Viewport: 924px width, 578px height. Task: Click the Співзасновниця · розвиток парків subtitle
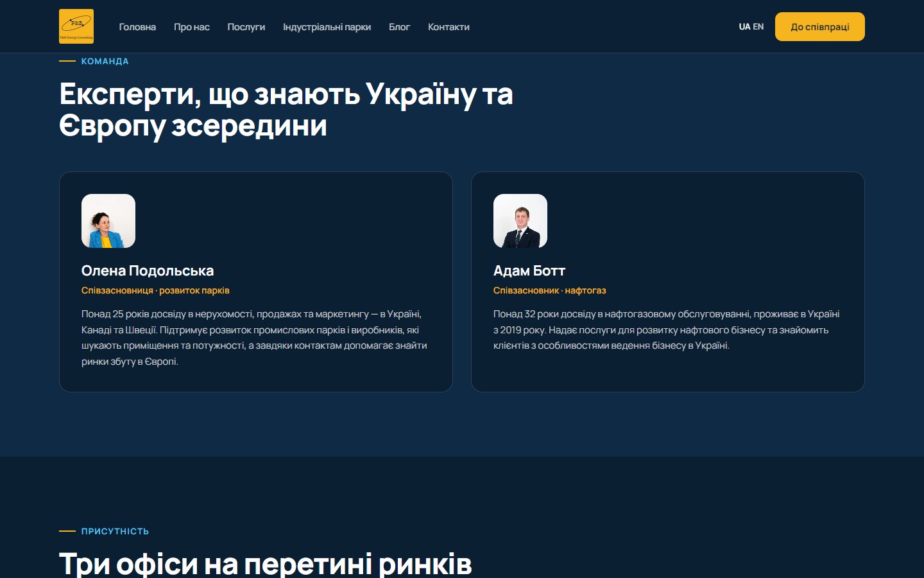point(155,290)
